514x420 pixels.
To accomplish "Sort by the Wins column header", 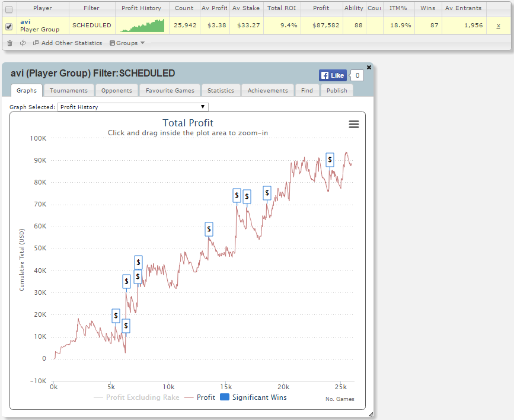I will (x=428, y=8).
